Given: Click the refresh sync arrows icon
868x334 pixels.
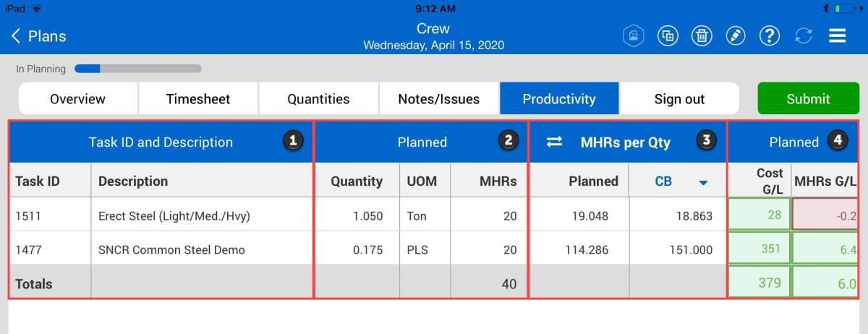Looking at the screenshot, I should 803,36.
